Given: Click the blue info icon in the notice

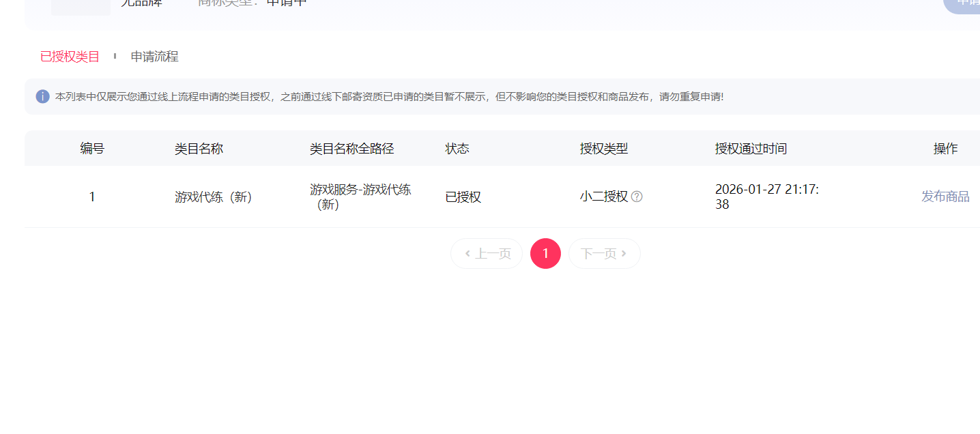Looking at the screenshot, I should (42, 96).
